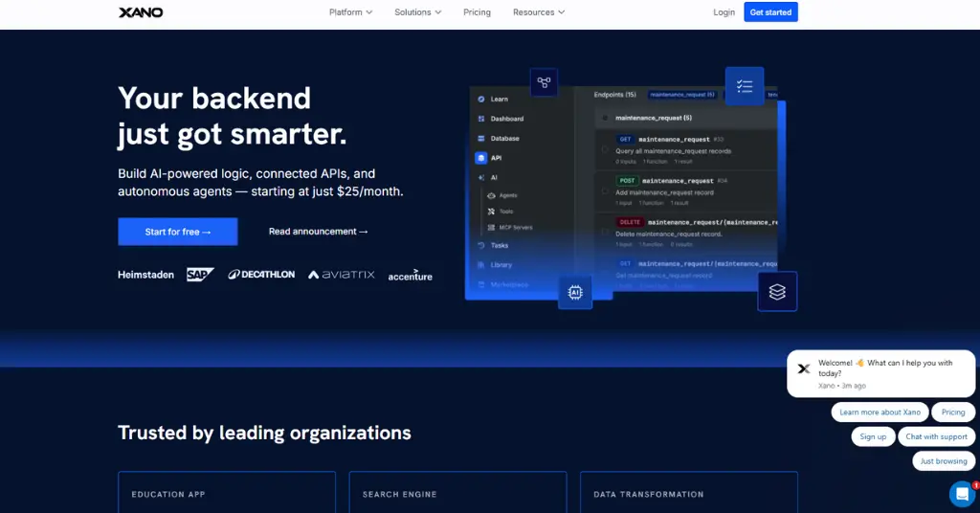Click the Xano logo in header
Screen dimensions: 980x513
[x=141, y=12]
